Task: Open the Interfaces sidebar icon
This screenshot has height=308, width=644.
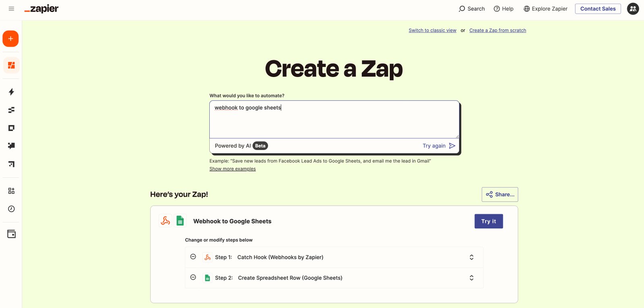Action: (11, 128)
